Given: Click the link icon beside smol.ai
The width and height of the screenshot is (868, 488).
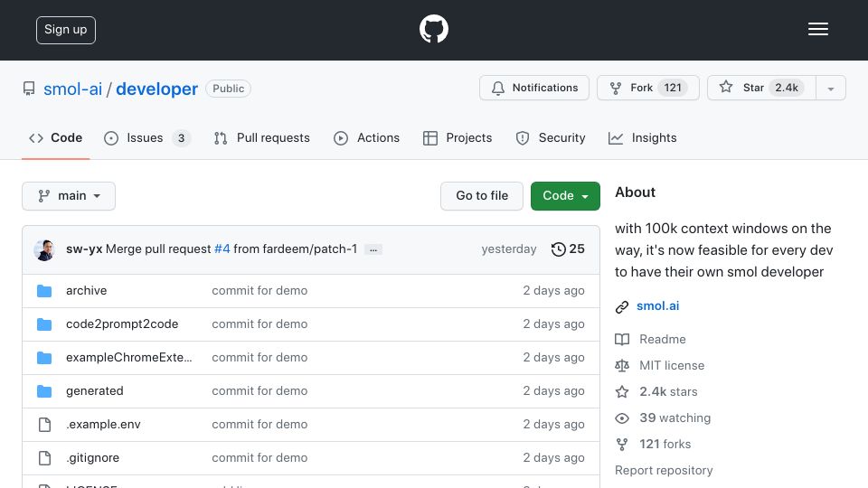Looking at the screenshot, I should [x=622, y=306].
